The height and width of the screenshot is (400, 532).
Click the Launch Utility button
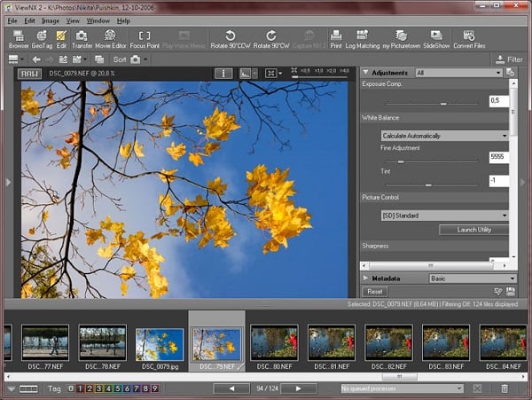click(x=473, y=230)
